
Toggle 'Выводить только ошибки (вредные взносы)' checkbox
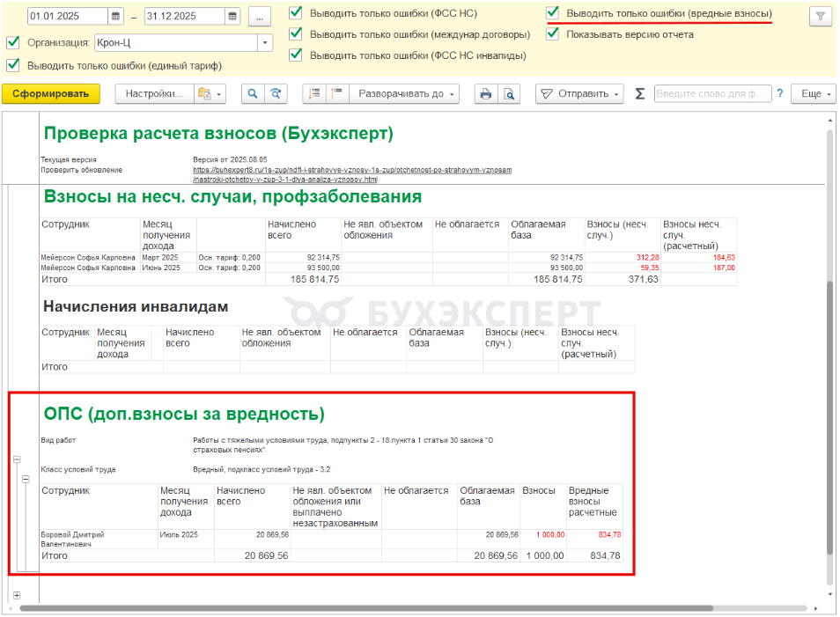pos(553,13)
